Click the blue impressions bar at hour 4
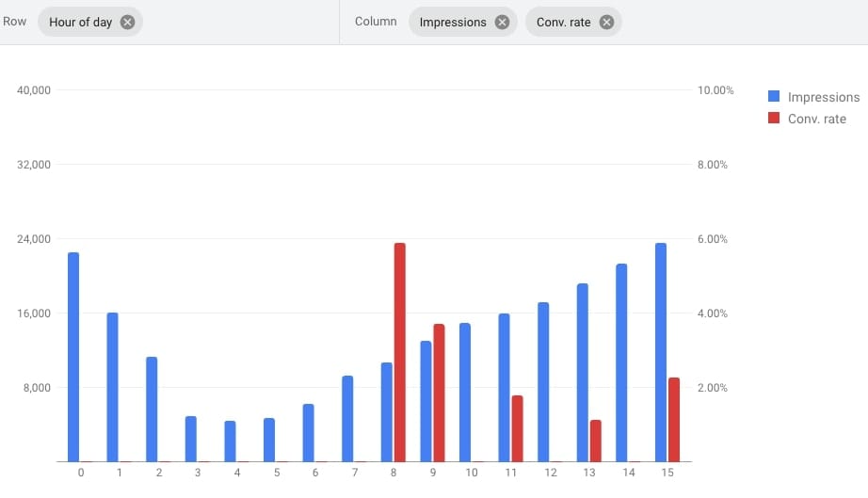 [230, 442]
